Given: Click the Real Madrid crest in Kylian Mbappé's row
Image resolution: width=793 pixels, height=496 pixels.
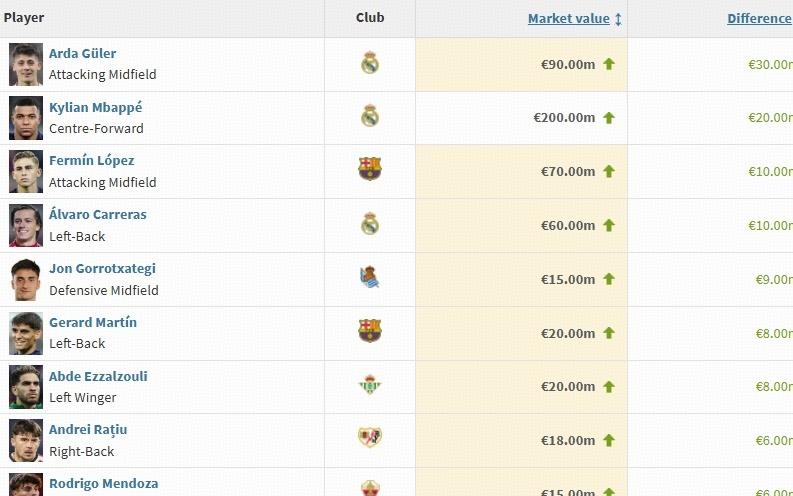Looking at the screenshot, I should pyautogui.click(x=370, y=117).
